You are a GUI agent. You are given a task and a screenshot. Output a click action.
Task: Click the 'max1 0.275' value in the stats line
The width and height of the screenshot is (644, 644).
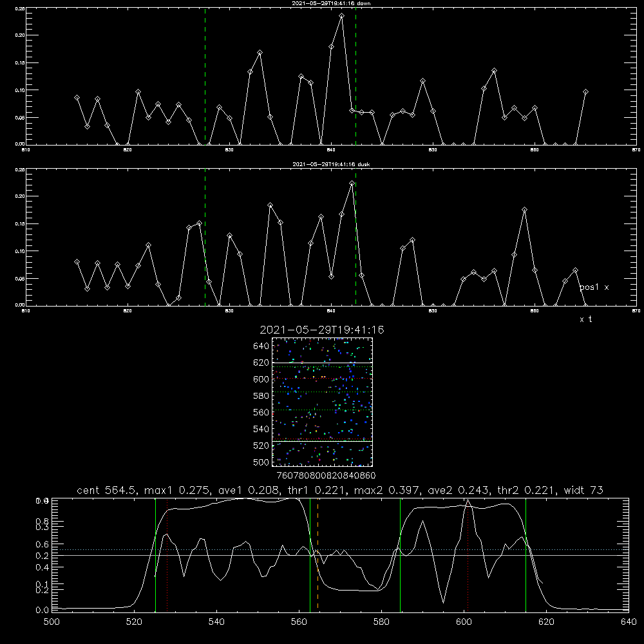pos(178,490)
